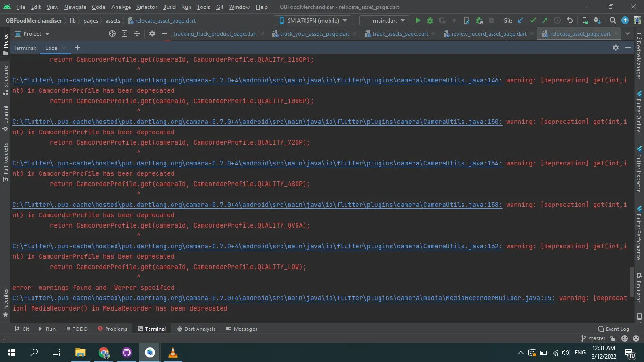Open the Event Log panel
This screenshot has width=644, height=362.
tap(613, 329)
